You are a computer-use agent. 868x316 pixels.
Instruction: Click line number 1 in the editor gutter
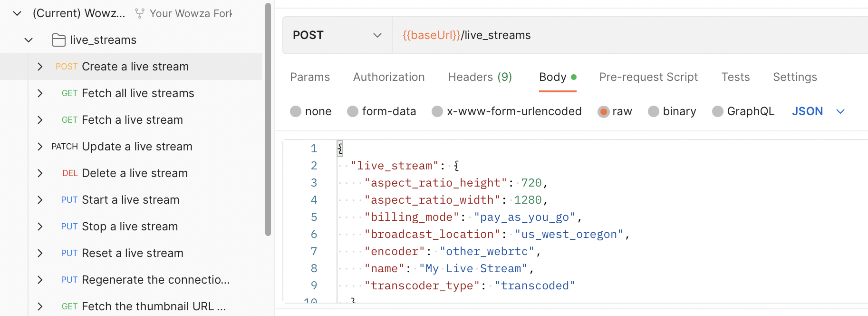click(x=314, y=148)
